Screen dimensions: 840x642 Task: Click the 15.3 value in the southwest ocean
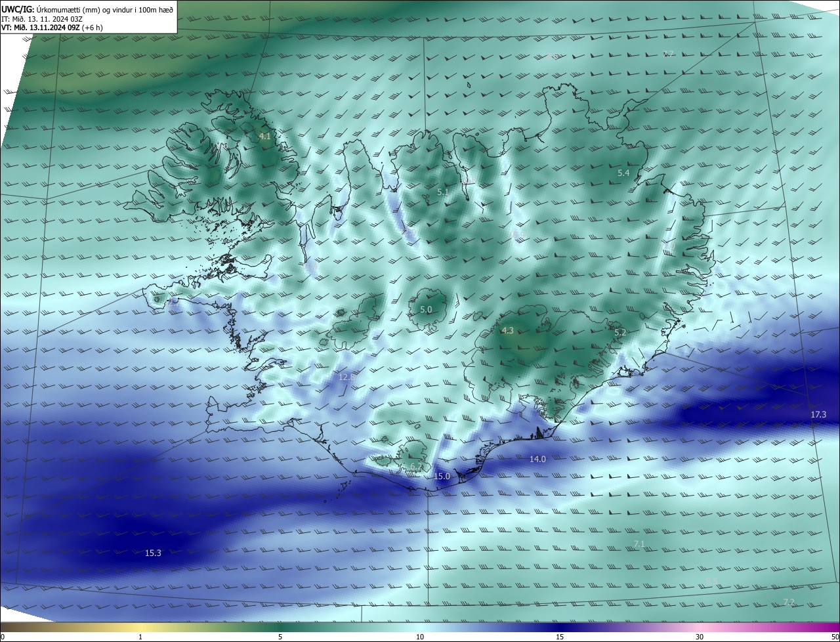tap(153, 553)
